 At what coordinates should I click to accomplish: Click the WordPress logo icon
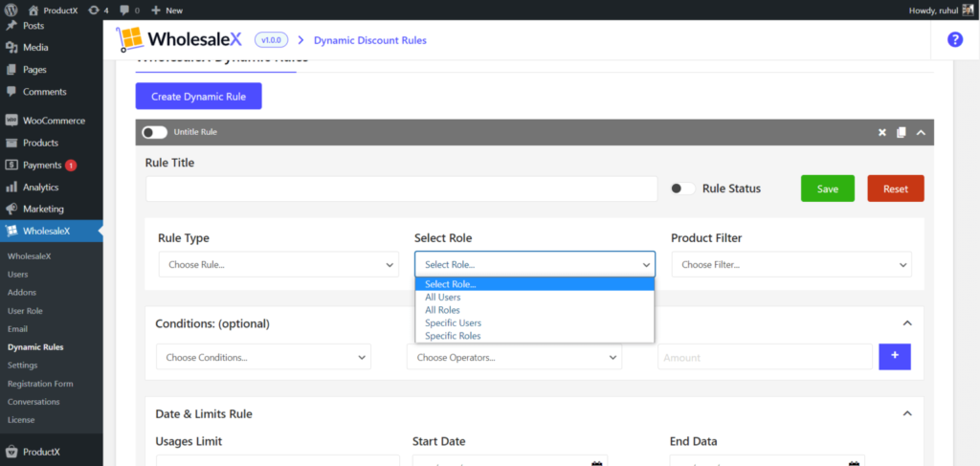click(11, 10)
